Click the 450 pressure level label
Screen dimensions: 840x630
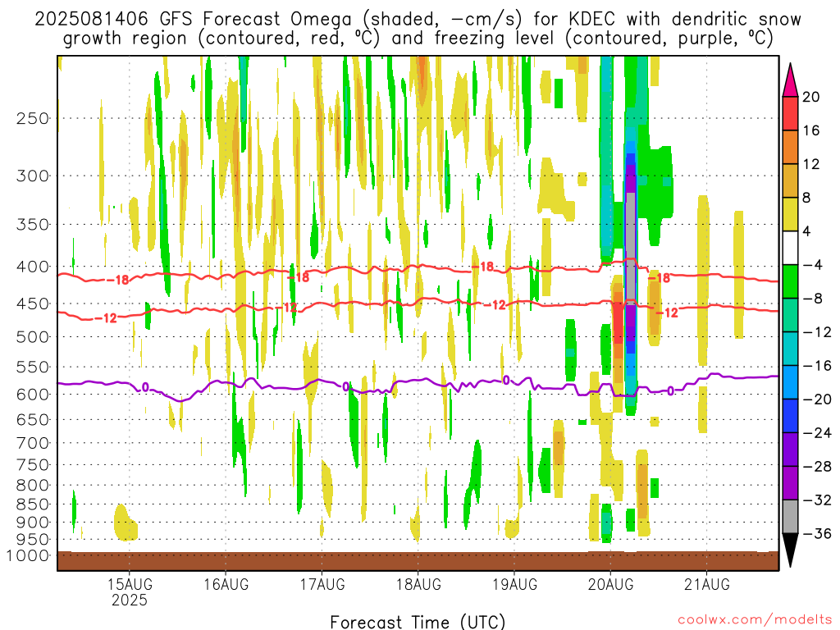(x=33, y=304)
